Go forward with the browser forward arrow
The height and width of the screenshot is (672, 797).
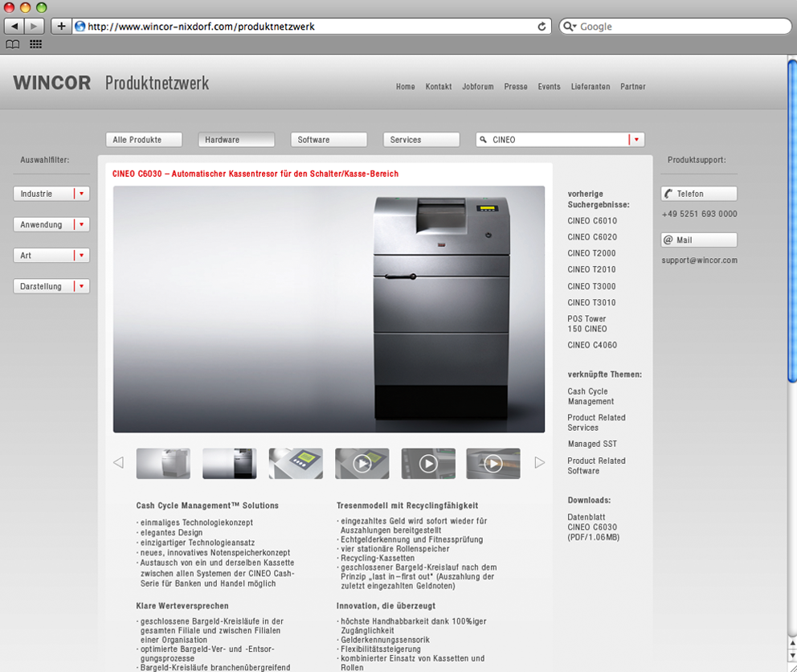pos(34,26)
